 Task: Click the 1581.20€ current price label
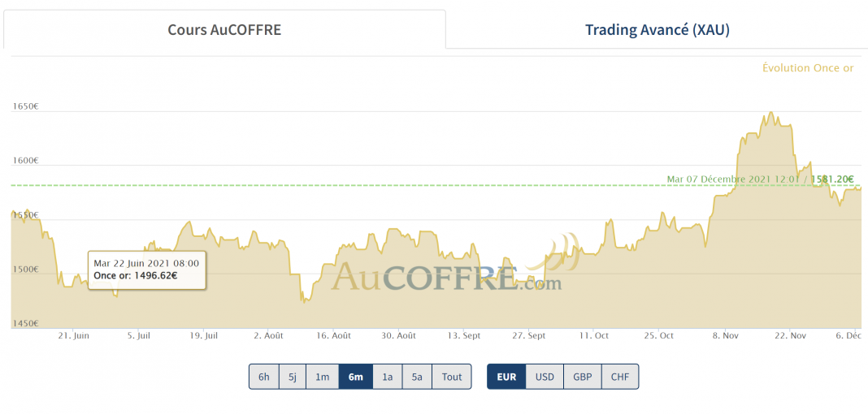tap(832, 179)
